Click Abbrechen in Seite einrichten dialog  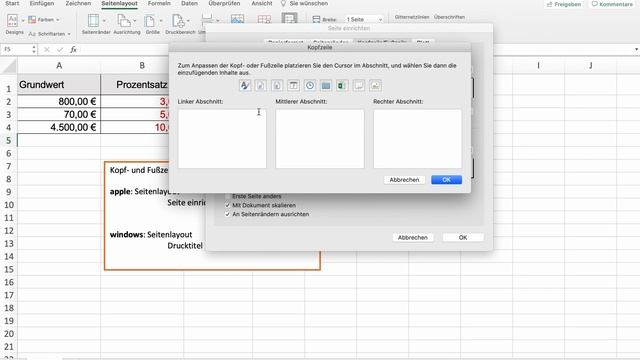(413, 238)
